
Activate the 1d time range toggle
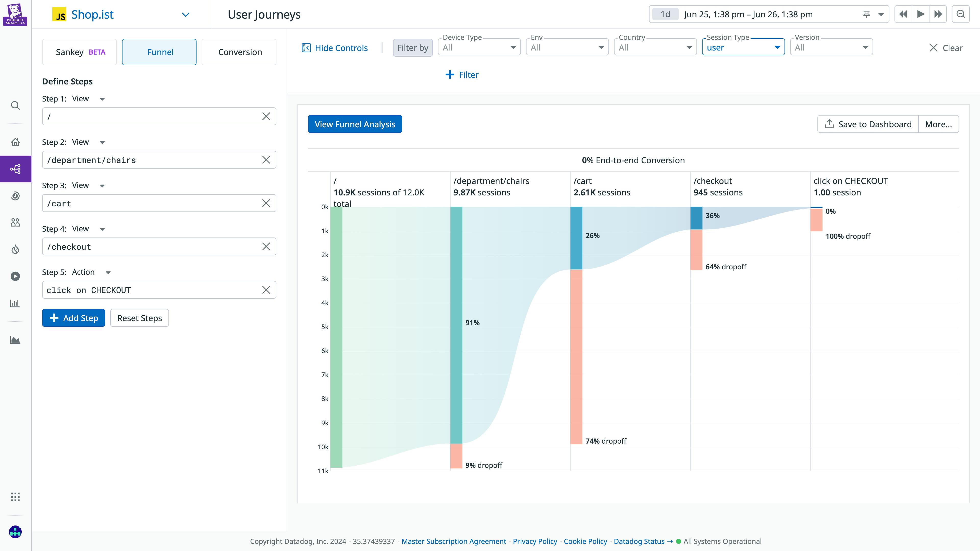[665, 14]
